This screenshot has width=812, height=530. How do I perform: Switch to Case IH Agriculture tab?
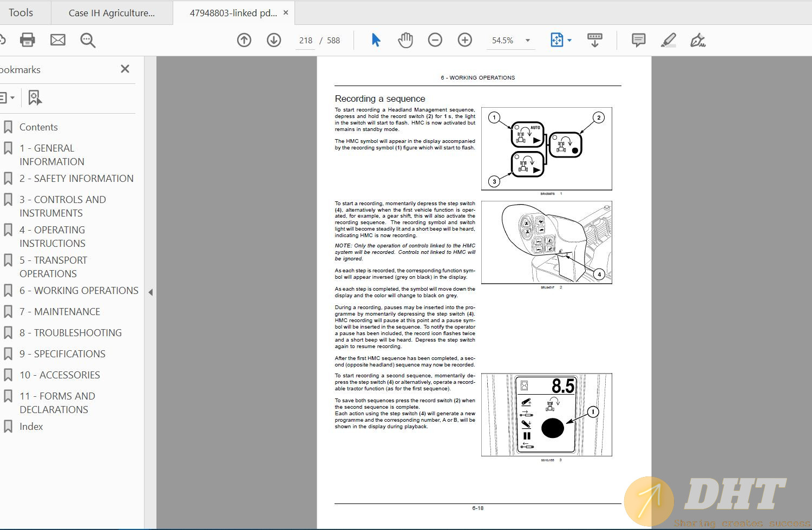pyautogui.click(x=112, y=13)
